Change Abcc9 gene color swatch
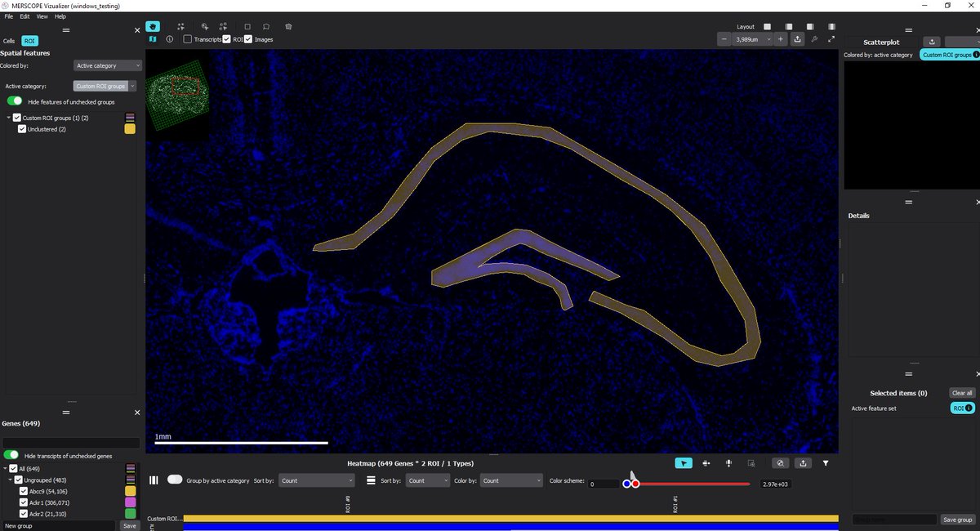The image size is (980, 531). point(130,491)
